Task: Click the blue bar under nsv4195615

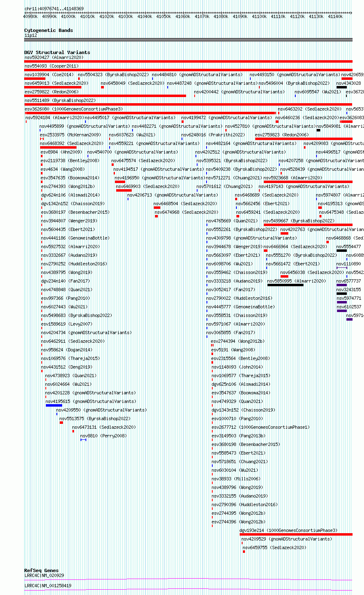Action: 54,405
